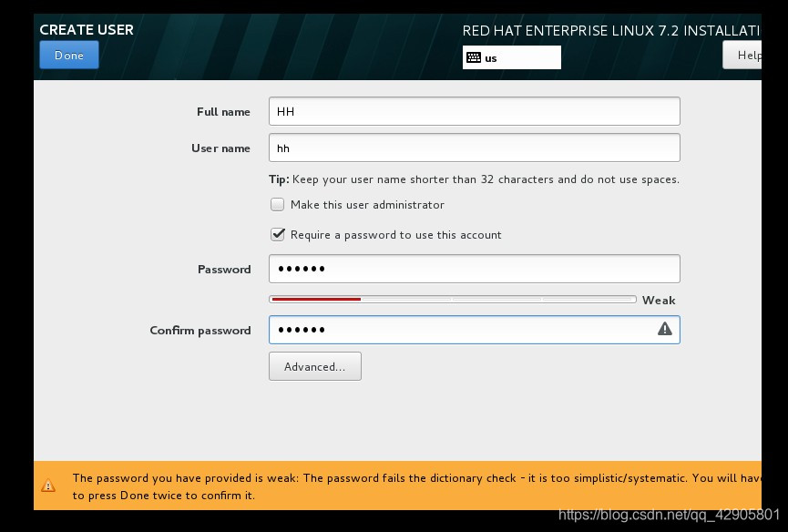Click the Full name label
Viewport: 788px width, 532px height.
tap(223, 111)
